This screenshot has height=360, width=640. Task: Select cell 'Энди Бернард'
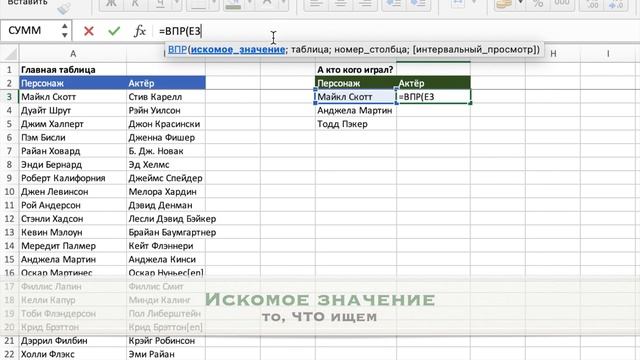click(x=73, y=164)
